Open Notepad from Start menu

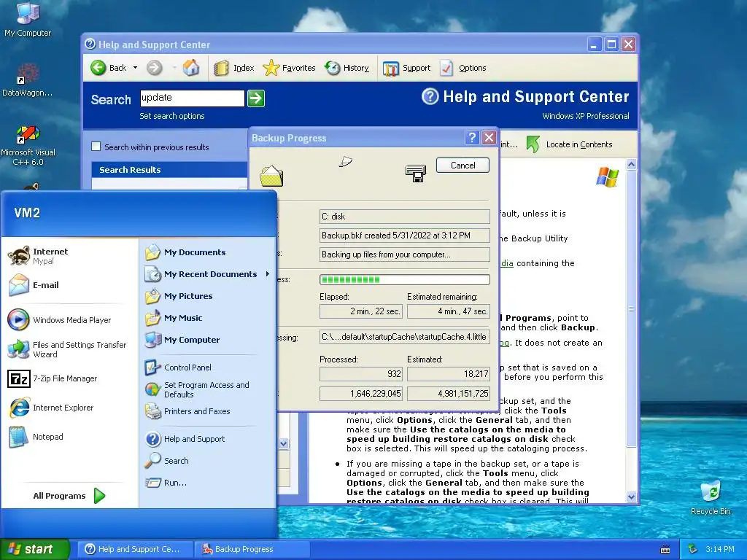[x=69, y=437]
